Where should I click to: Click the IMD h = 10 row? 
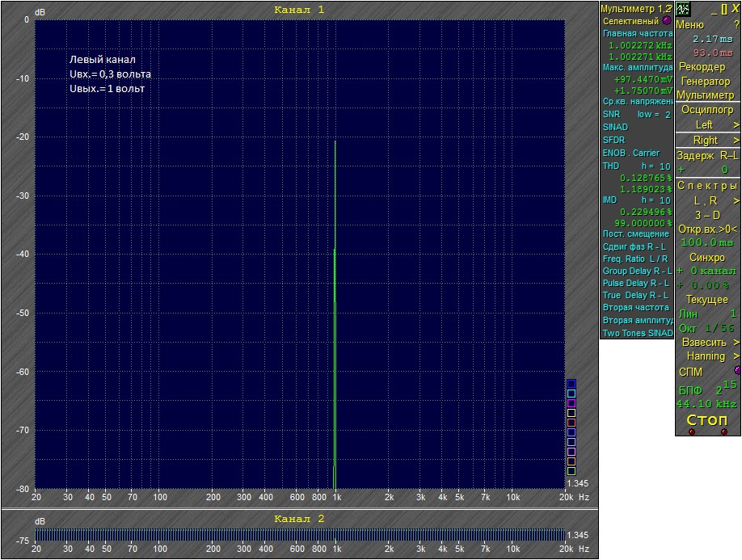(x=637, y=200)
